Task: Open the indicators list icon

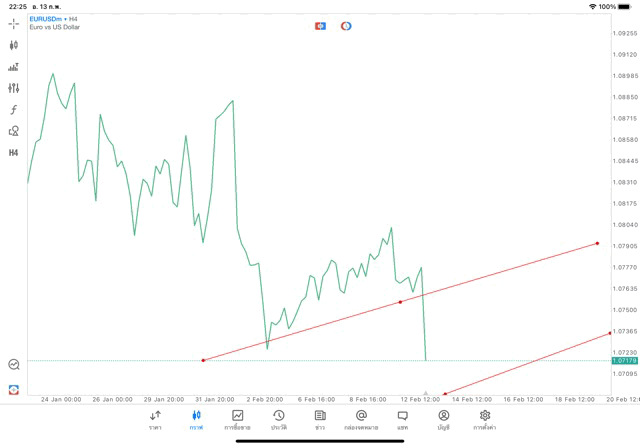Action: (14, 67)
